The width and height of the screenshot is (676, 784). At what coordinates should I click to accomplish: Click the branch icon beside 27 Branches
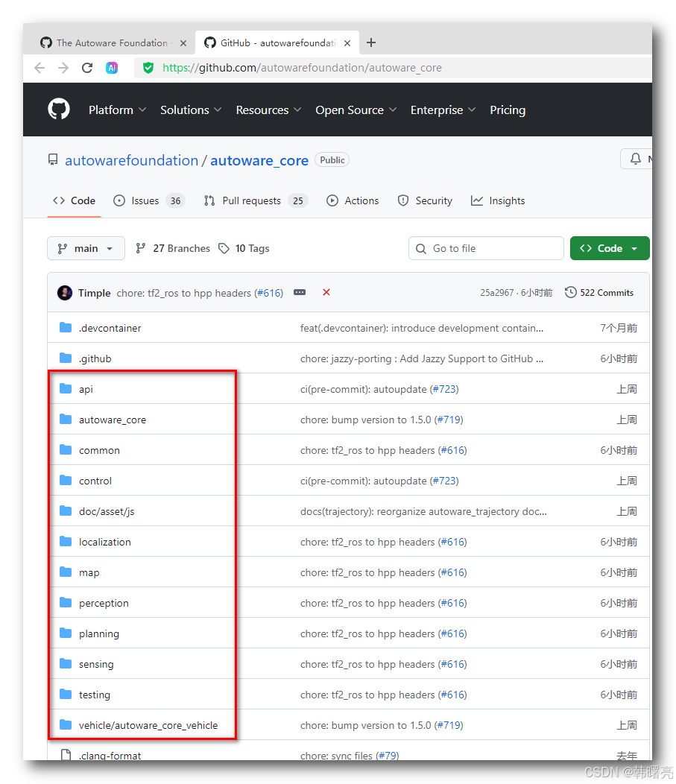pyautogui.click(x=141, y=248)
